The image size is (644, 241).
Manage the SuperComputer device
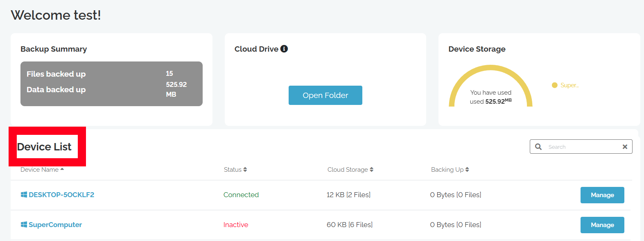click(602, 225)
